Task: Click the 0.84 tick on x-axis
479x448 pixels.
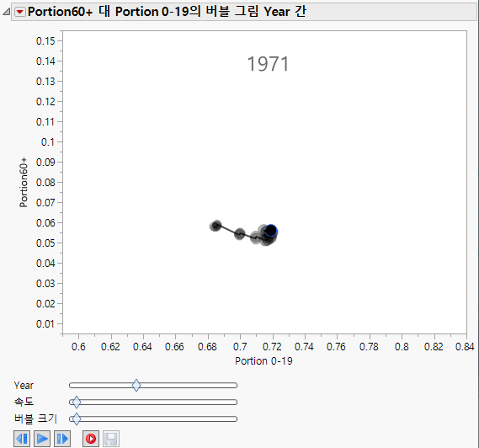Action: [465, 347]
